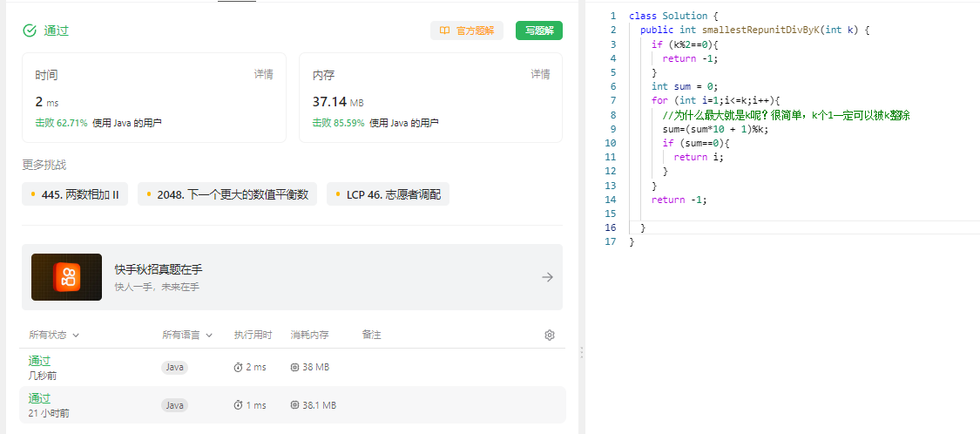
Task: Click the 执行用时 column header
Action: [x=253, y=336]
